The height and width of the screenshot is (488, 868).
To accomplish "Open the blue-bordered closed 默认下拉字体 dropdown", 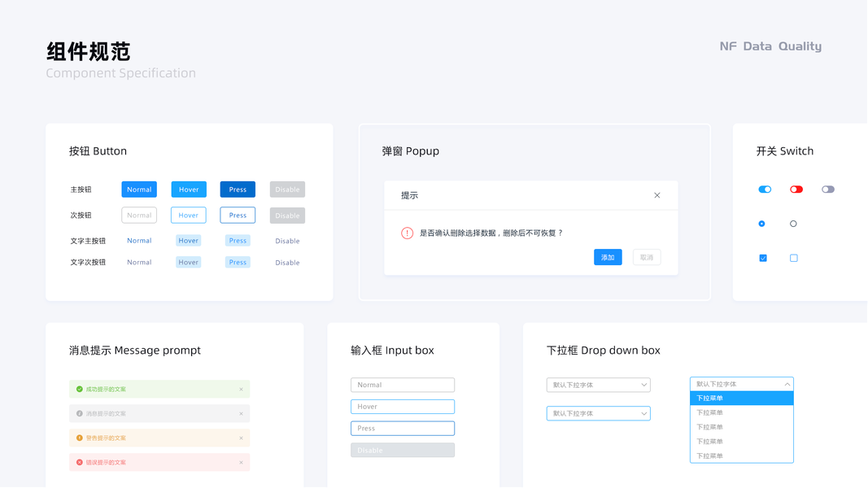I will coord(599,413).
